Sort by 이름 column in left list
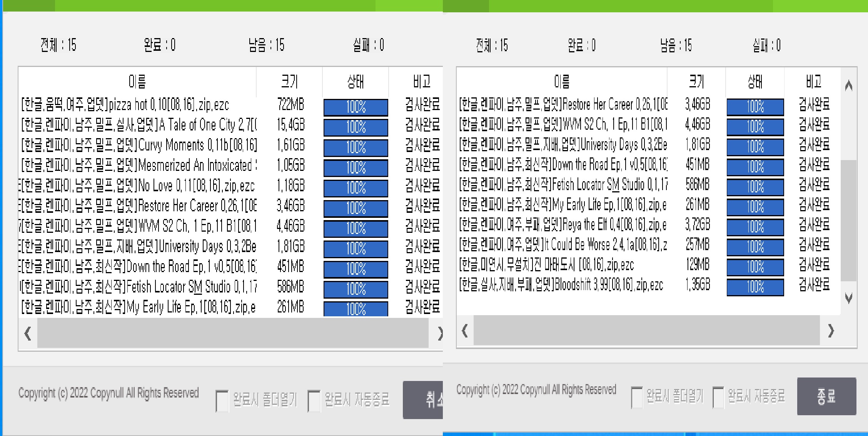 tap(137, 82)
